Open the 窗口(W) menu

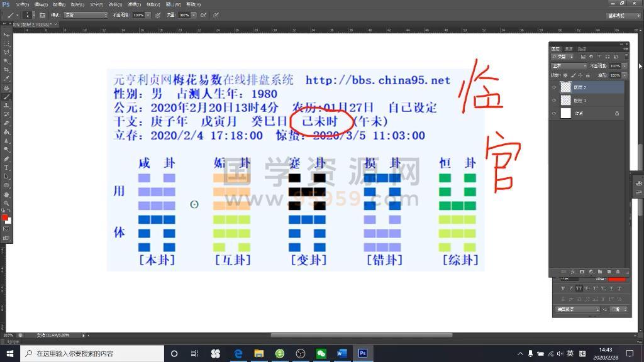pyautogui.click(x=173, y=4)
